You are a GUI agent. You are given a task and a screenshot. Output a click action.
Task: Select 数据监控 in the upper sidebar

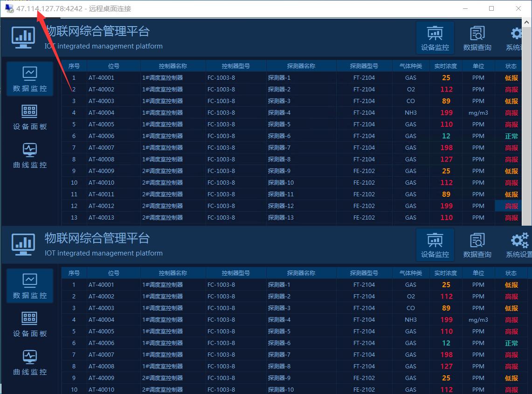pos(30,78)
